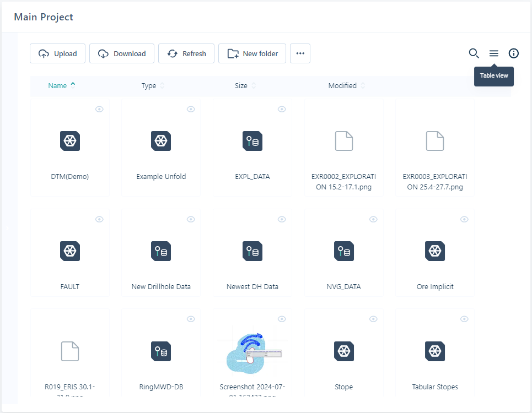Switch to table view icon

tap(494, 53)
